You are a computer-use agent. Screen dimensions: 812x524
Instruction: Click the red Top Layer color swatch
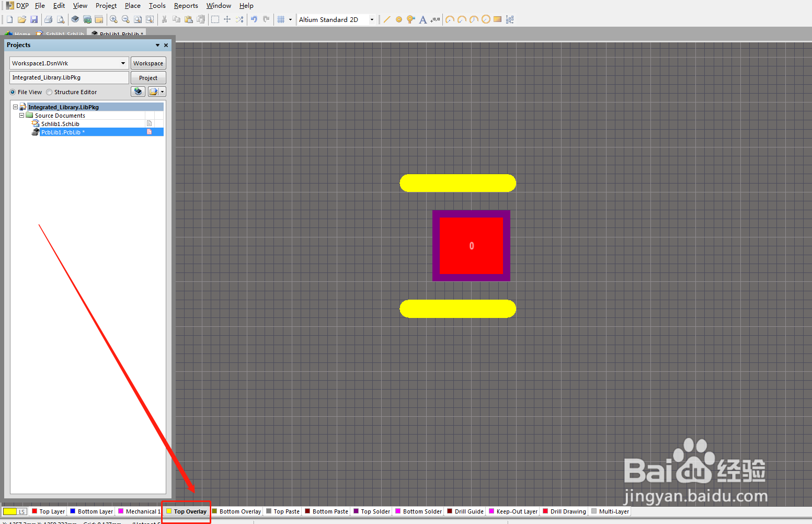point(35,511)
